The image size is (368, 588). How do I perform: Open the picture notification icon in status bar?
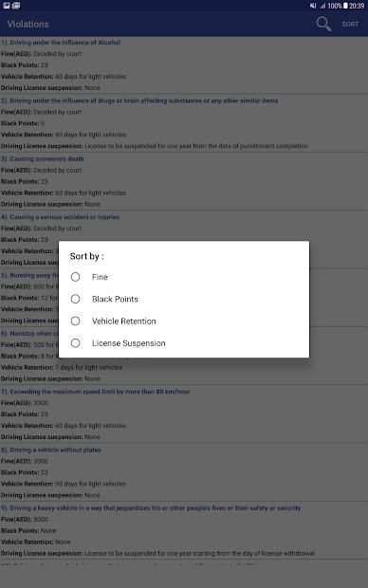pyautogui.click(x=7, y=6)
